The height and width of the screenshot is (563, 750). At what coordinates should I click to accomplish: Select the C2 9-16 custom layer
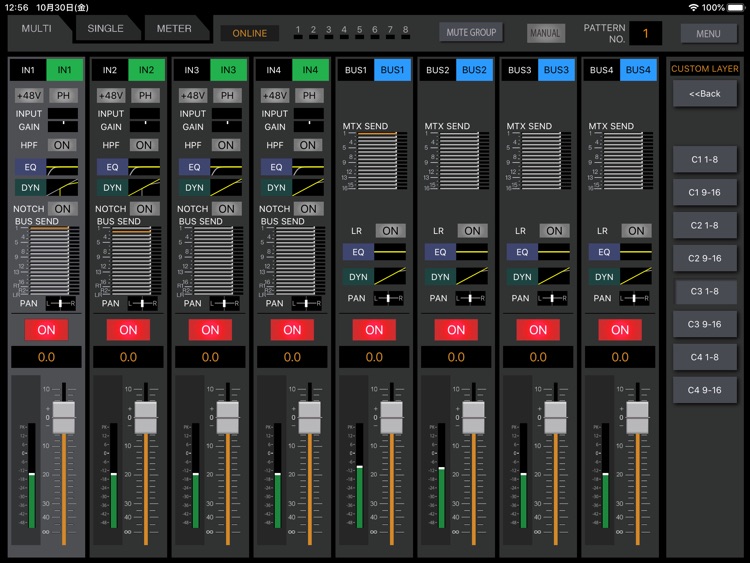pyautogui.click(x=705, y=258)
